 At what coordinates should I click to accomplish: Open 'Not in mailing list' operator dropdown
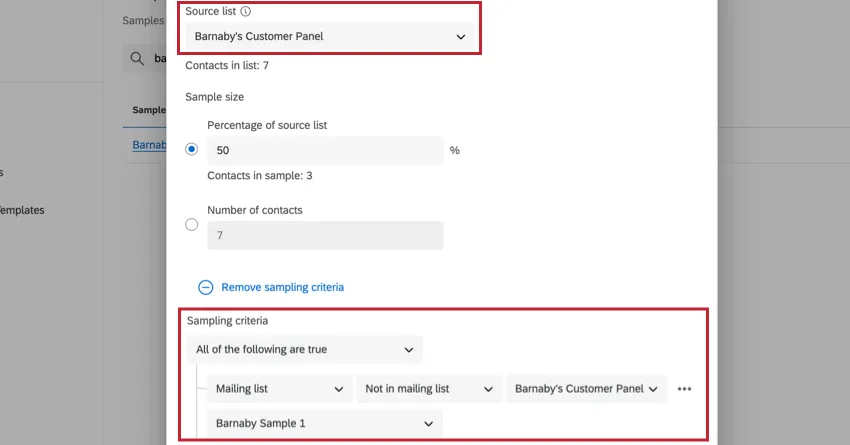point(428,389)
